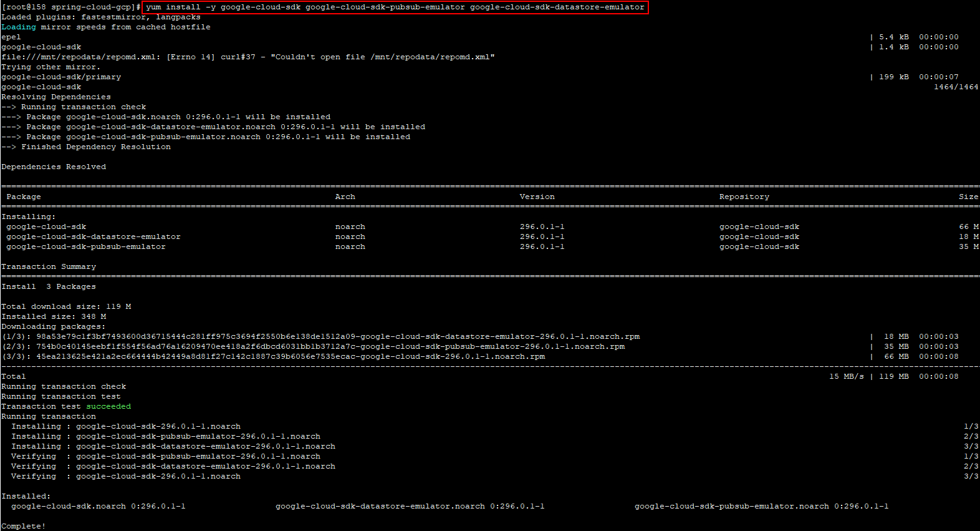980x531 pixels.
Task: Click the (3/3) google-cloud-sdk rpm download line
Action: 273,357
